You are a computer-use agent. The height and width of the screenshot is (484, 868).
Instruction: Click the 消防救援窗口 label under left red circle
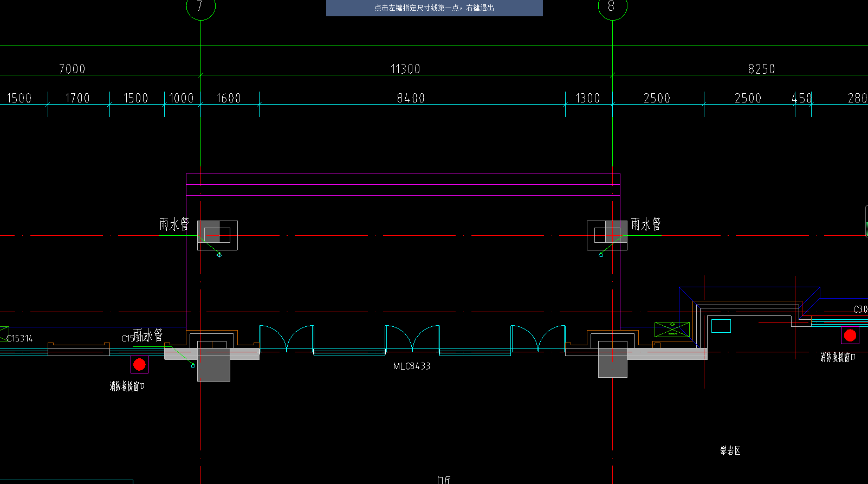point(127,386)
